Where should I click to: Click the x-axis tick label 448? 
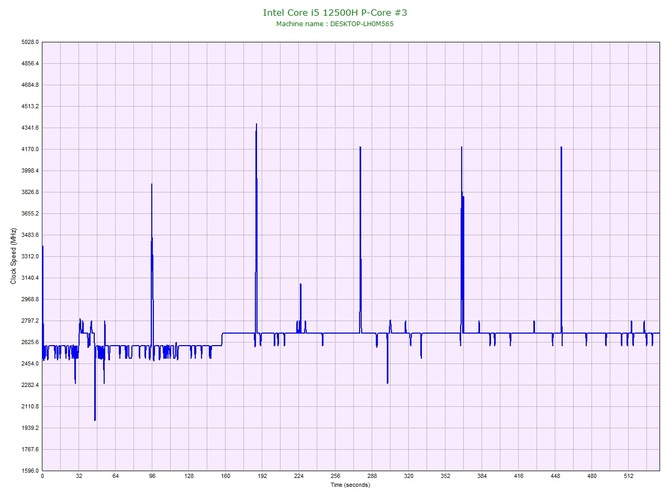(x=555, y=476)
